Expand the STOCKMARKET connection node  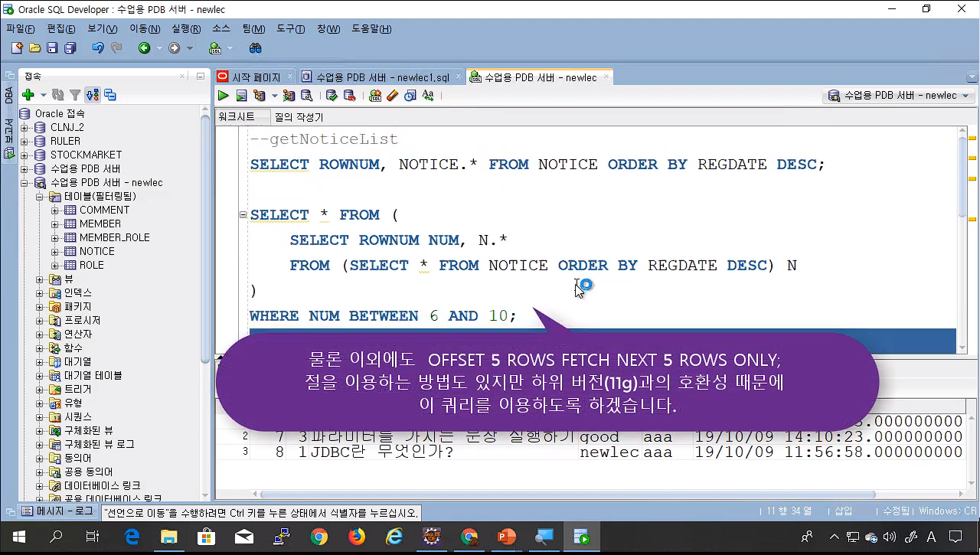tap(24, 155)
